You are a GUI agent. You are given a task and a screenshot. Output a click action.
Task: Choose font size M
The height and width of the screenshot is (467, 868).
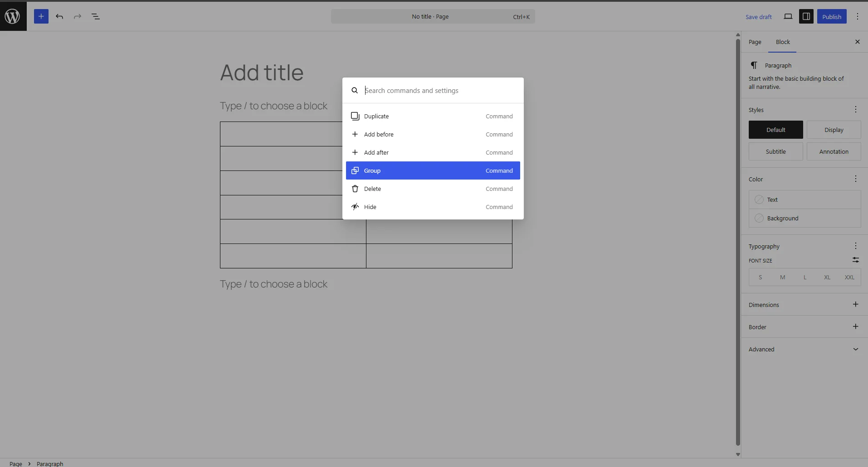coord(783,277)
